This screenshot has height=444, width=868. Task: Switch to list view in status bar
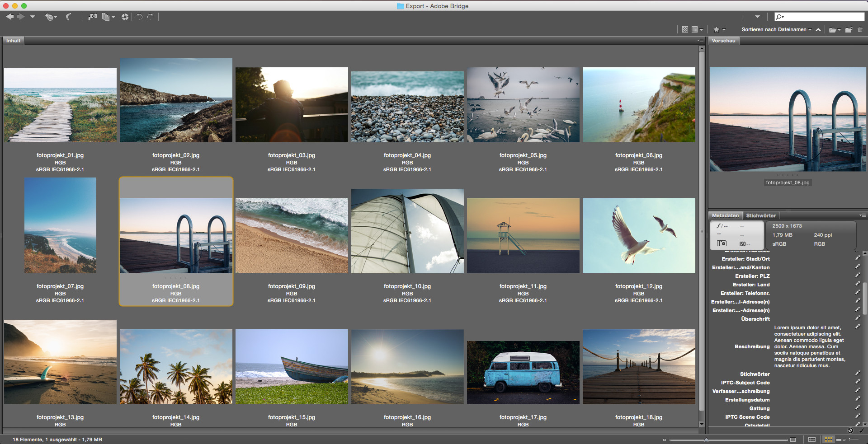coord(854,439)
